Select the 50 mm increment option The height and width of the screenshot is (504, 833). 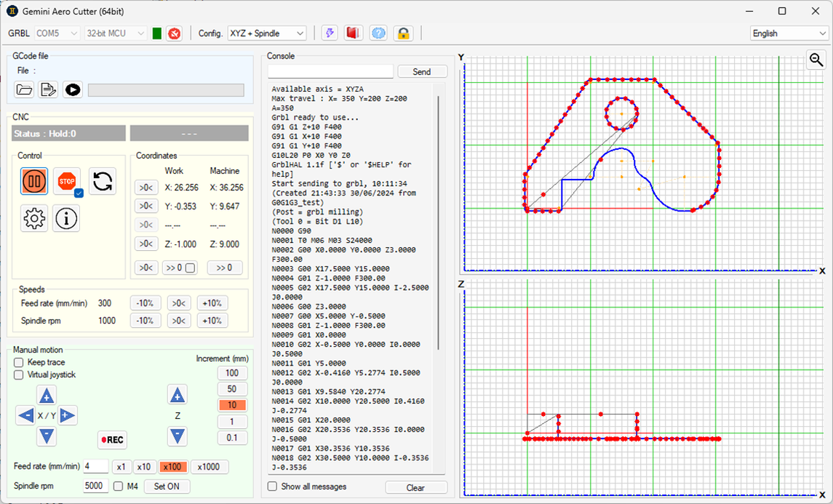coord(232,389)
